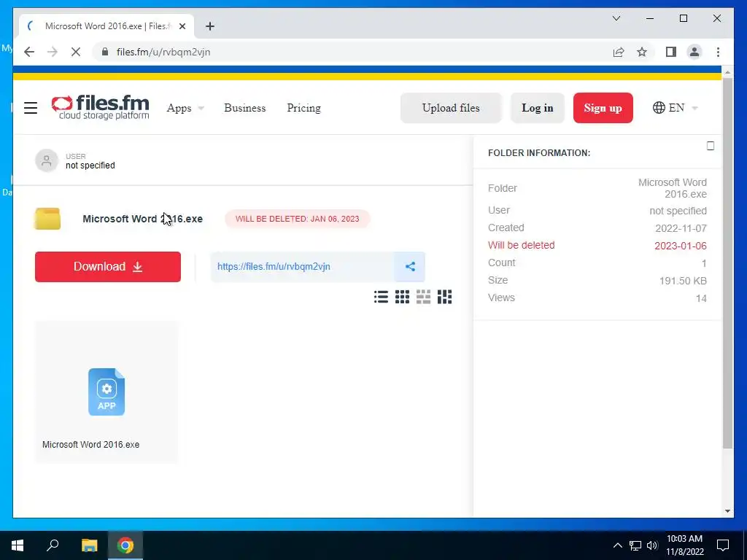Open Chrome tab search dropdown
The width and height of the screenshot is (747, 560).
tap(616, 18)
